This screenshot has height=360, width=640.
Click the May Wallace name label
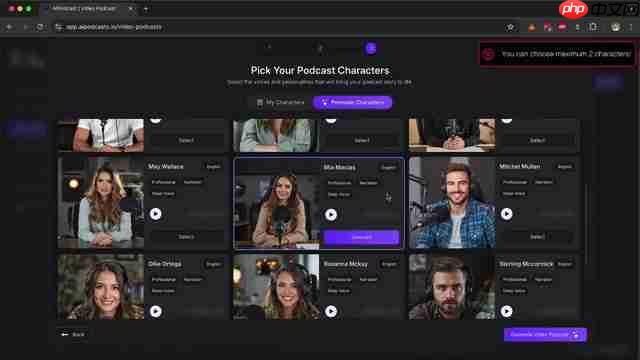[x=166, y=167]
